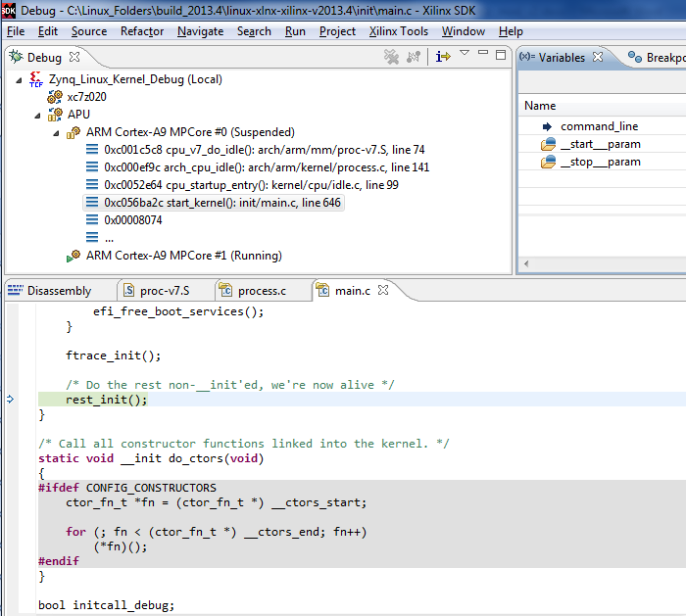The image size is (686, 616).
Task: Collapse Zynq_Linux_Kernel_Debug tree node
Action: pyautogui.click(x=19, y=80)
